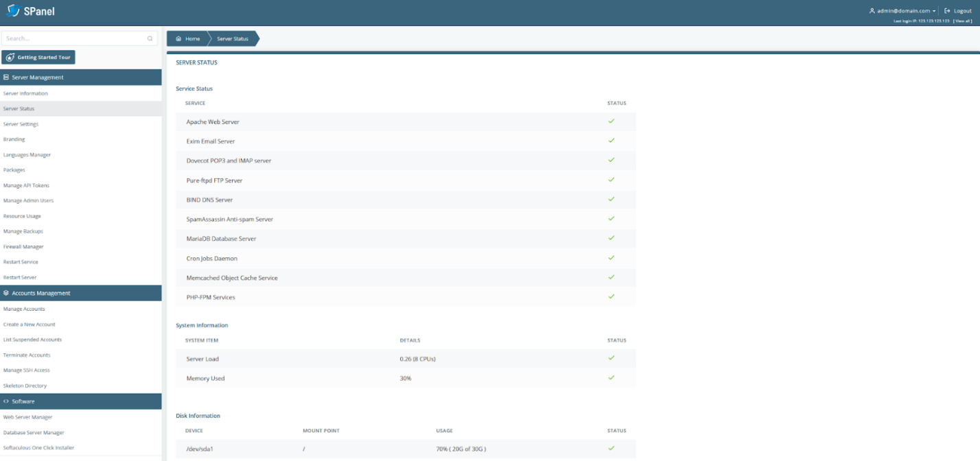
Task: Click the Home breadcrumb house icon
Action: [178, 38]
